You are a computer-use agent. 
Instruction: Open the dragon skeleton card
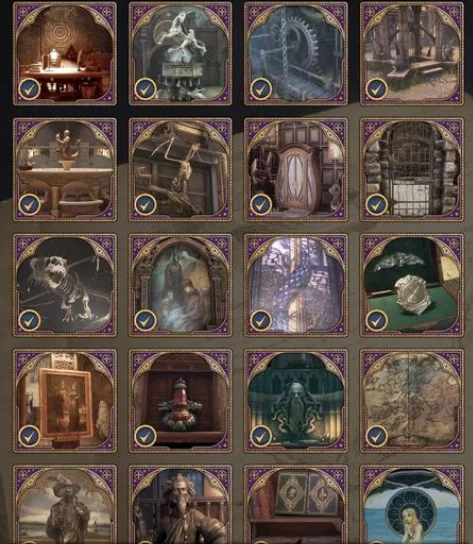tap(65, 285)
